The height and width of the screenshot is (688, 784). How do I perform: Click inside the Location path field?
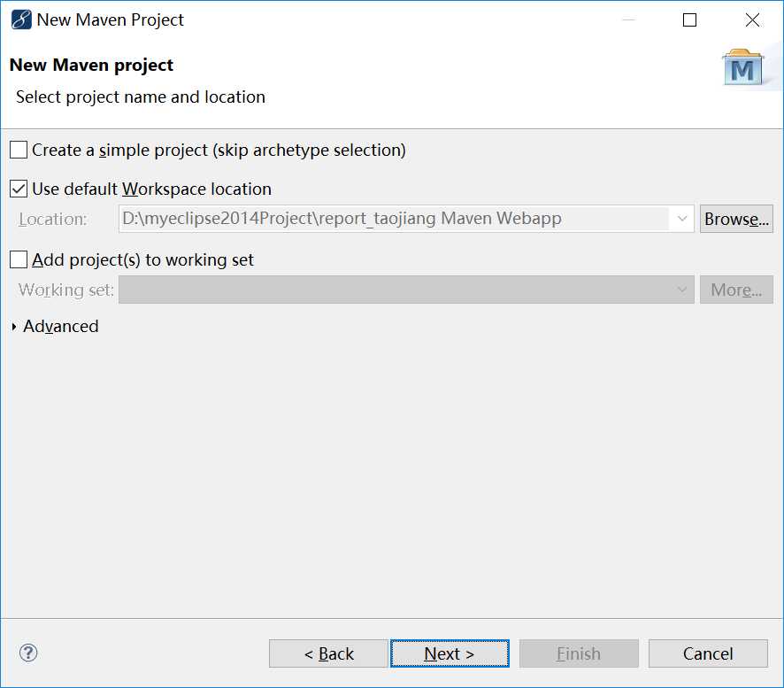[x=394, y=219]
